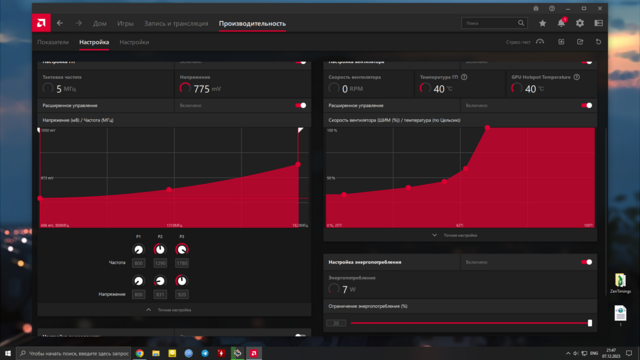Click the P2 frequency knob

[x=160, y=249]
